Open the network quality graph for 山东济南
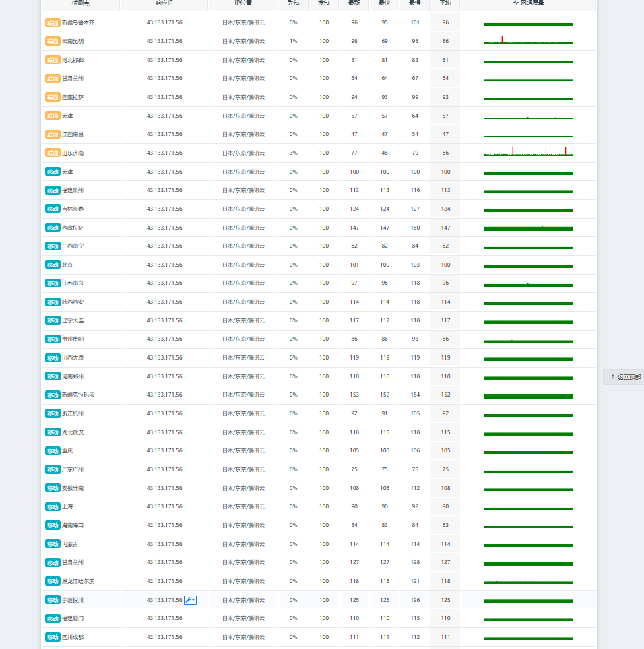644x649 pixels. (528, 152)
